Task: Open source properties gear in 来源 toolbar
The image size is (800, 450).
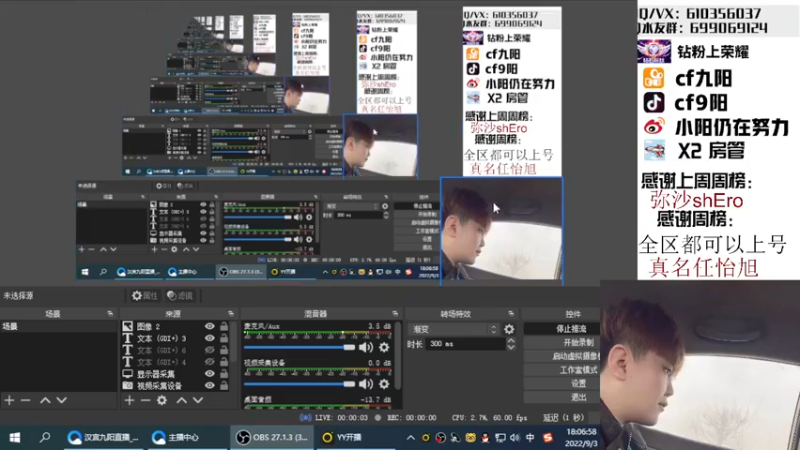Action: [162, 401]
